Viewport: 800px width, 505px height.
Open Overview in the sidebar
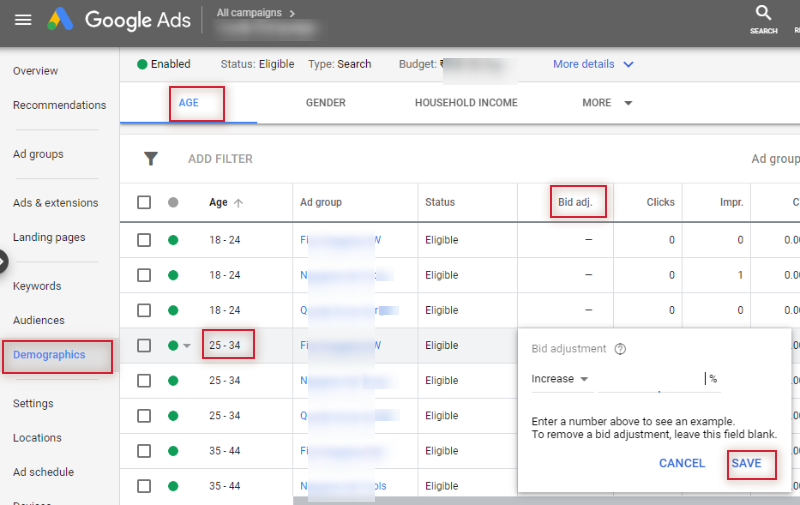pos(35,71)
